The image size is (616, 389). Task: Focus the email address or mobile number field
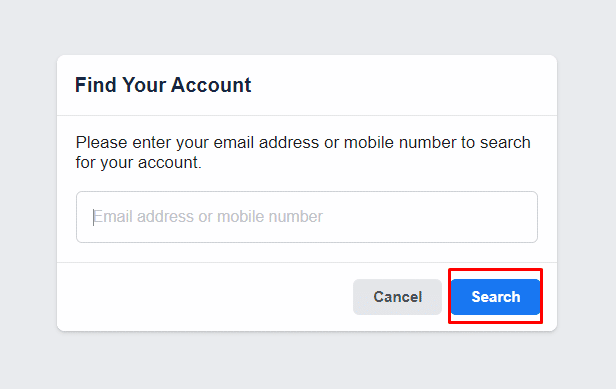point(307,217)
